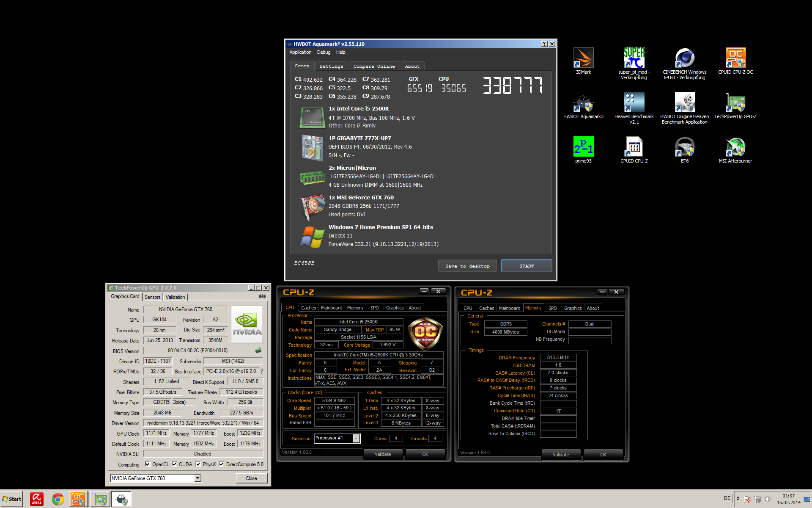The width and height of the screenshot is (812, 508).
Task: Open CPUID CPU-Z desktop shortcut
Action: (634, 150)
